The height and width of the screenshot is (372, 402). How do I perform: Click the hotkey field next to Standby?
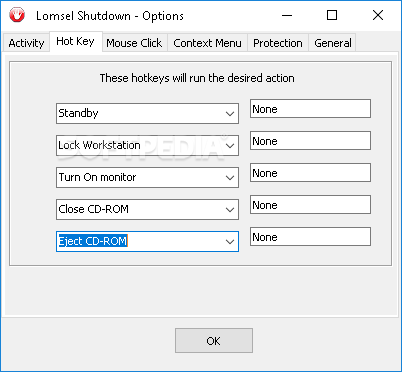(x=310, y=109)
